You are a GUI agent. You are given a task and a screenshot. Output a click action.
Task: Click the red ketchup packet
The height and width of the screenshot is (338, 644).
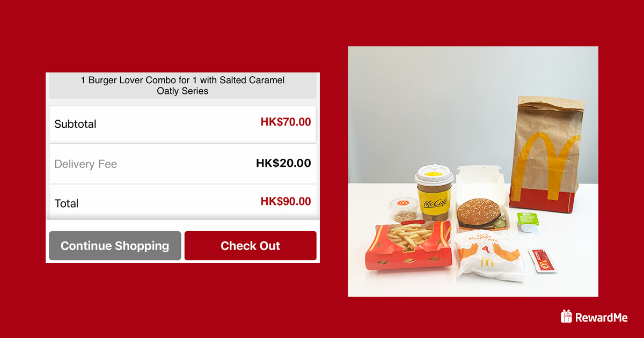(x=542, y=261)
